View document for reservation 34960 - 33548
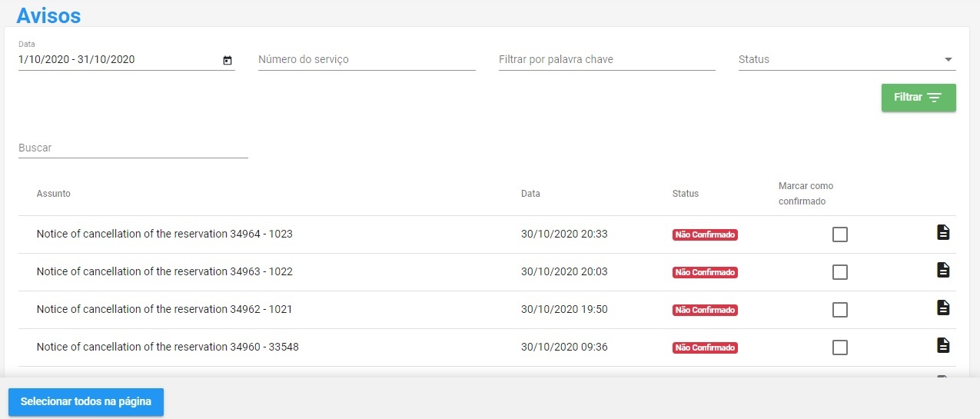Viewport: 980px width, 419px height. (x=943, y=345)
